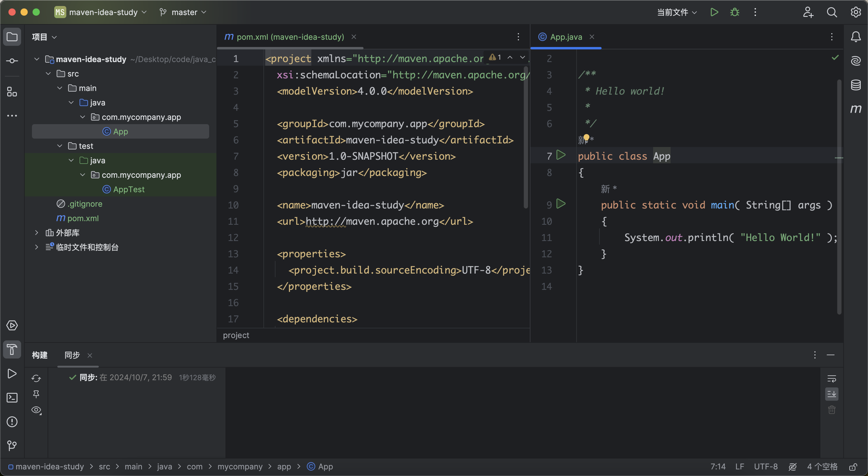868x476 pixels.
Task: Toggle scroll to end of build output
Action: tap(832, 394)
